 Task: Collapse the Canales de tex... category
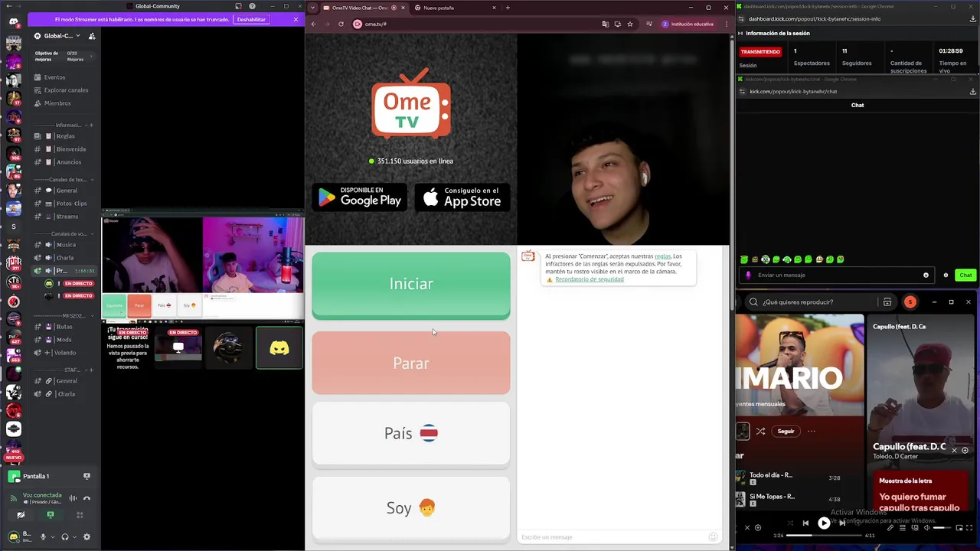(x=63, y=180)
